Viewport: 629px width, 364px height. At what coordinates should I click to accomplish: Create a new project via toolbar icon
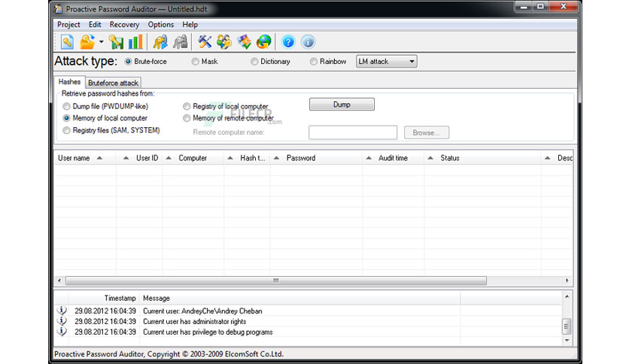pyautogui.click(x=67, y=42)
